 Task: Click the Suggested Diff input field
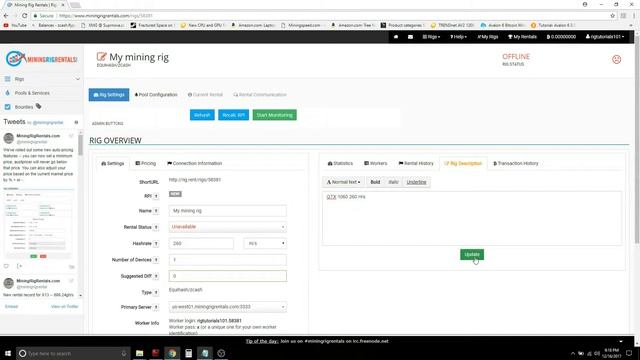228,276
